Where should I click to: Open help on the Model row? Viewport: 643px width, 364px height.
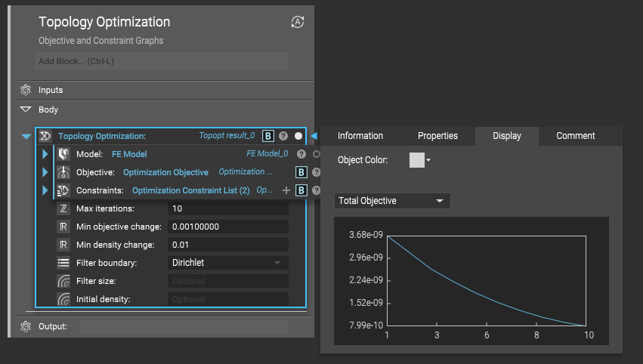[301, 154]
